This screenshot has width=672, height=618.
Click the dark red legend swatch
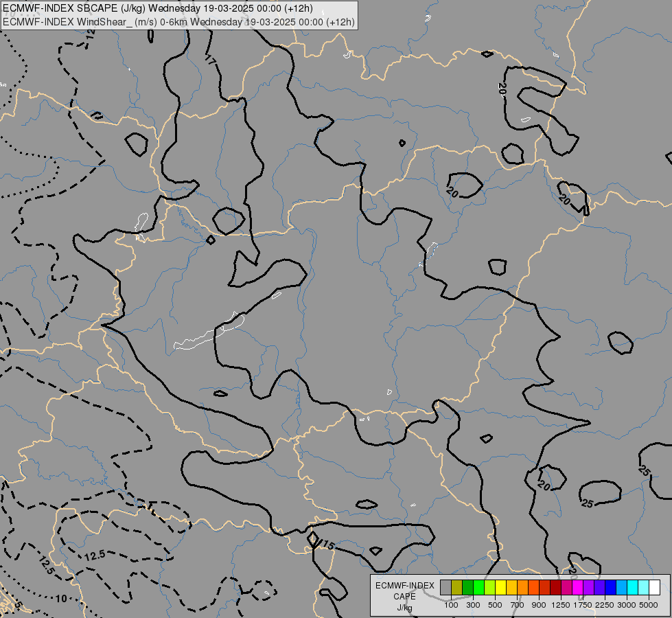555,587
